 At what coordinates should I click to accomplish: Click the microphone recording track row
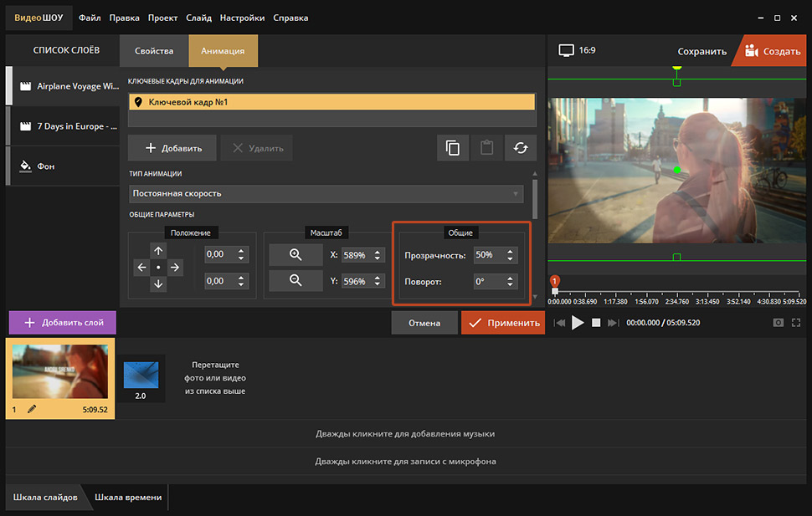click(x=405, y=461)
